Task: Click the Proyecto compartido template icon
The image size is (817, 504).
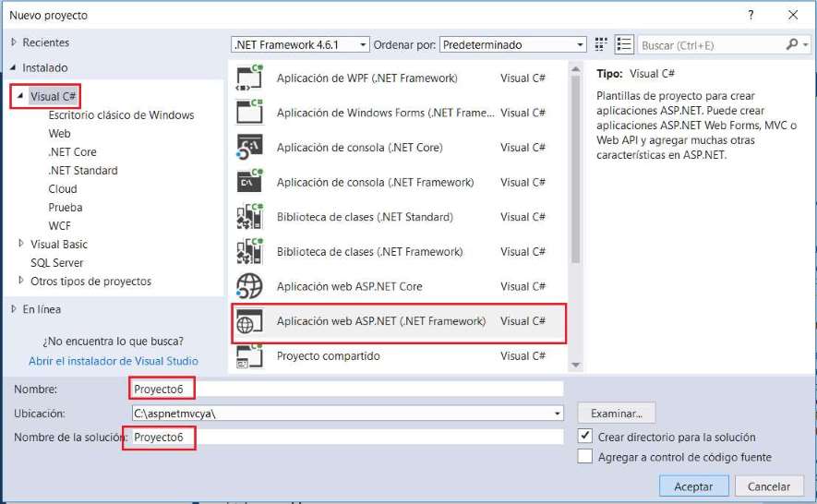Action: 249,356
